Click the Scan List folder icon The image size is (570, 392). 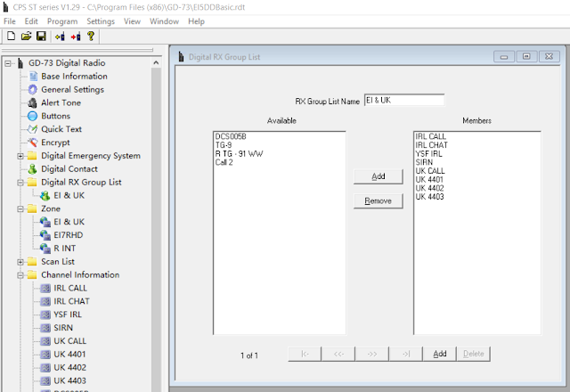point(32,261)
